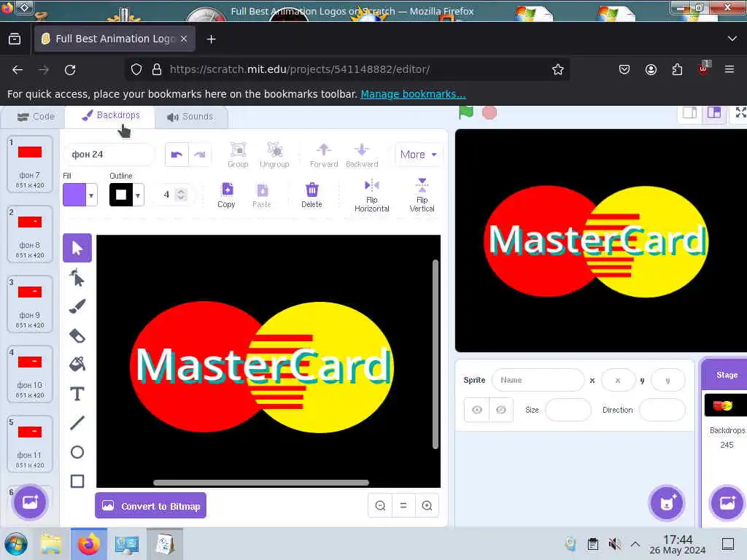Select the arrow Select tool
The width and height of the screenshot is (747, 560).
pos(77,248)
